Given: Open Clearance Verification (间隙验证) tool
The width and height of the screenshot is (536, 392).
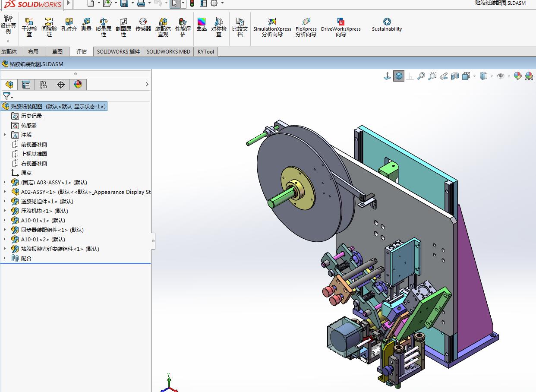Looking at the screenshot, I should [49, 27].
